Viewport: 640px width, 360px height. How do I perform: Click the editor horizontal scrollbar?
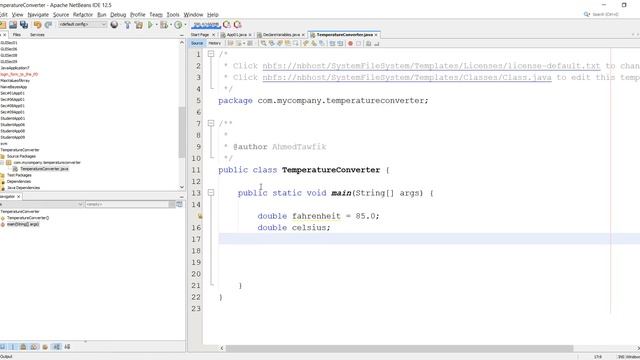point(399,348)
